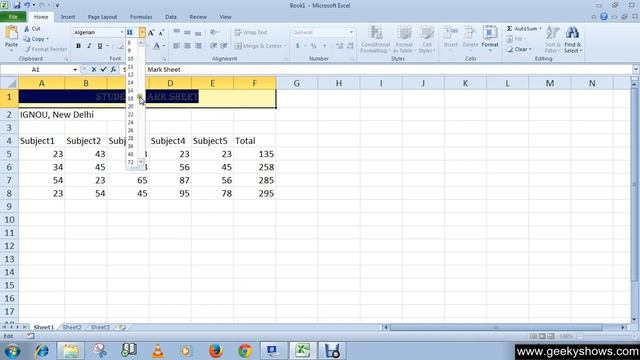Open Google Chrome from the taskbar
640x360 pixels.
[x=245, y=351]
